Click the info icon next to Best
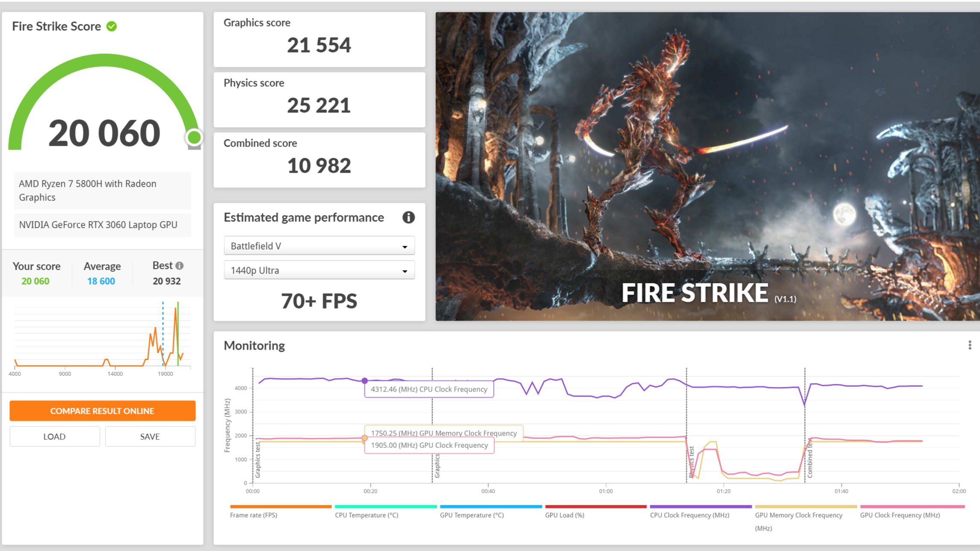 (180, 266)
